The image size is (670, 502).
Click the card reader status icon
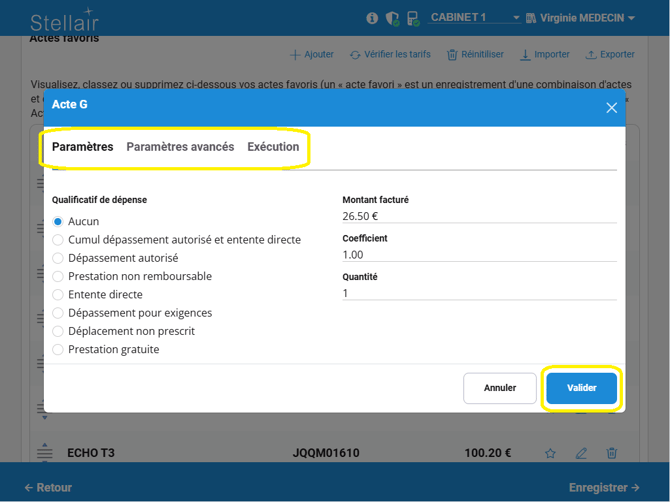(x=412, y=18)
